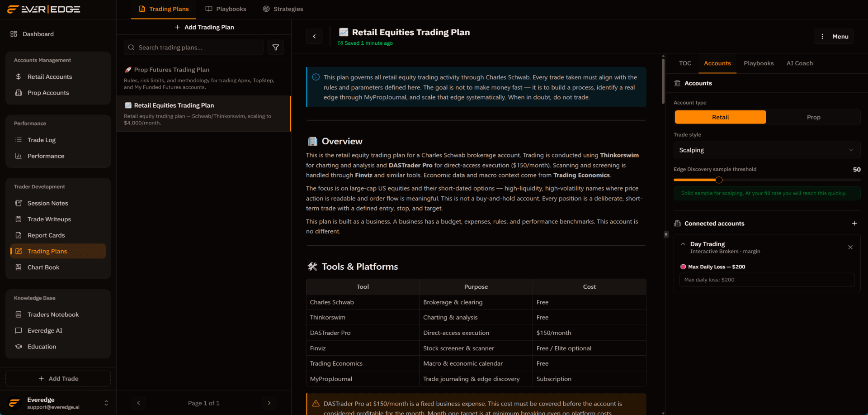Add a connected account with plus icon
Image resolution: width=868 pixels, height=415 pixels.
coord(854,224)
